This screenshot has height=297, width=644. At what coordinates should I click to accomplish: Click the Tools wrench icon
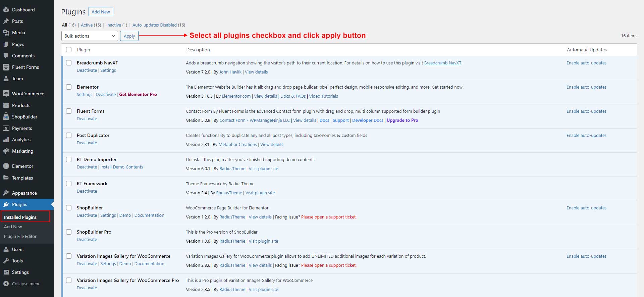click(6, 261)
